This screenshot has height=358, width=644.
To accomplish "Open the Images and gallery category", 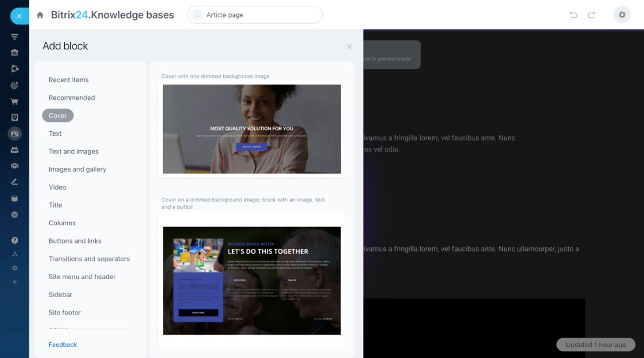I will [x=77, y=169].
